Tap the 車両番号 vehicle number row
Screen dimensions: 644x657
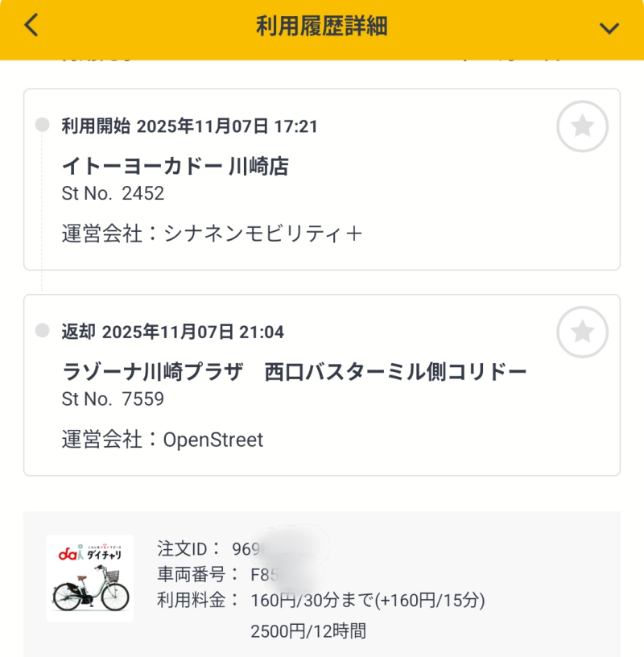[217, 575]
